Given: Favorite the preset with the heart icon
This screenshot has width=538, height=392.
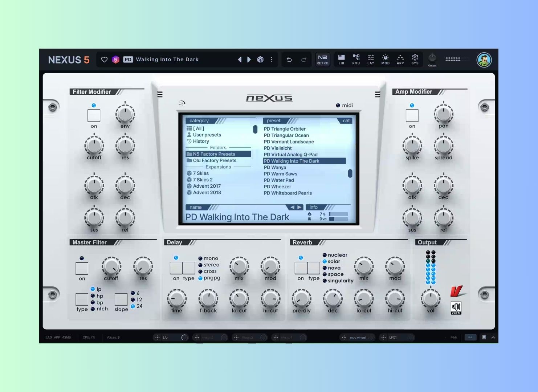Looking at the screenshot, I should [x=104, y=60].
